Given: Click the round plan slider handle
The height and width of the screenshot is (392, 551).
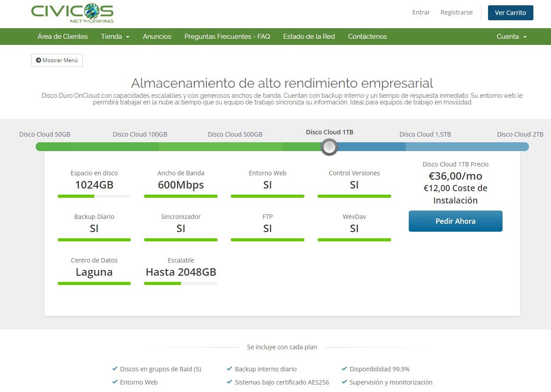Looking at the screenshot, I should click(329, 147).
